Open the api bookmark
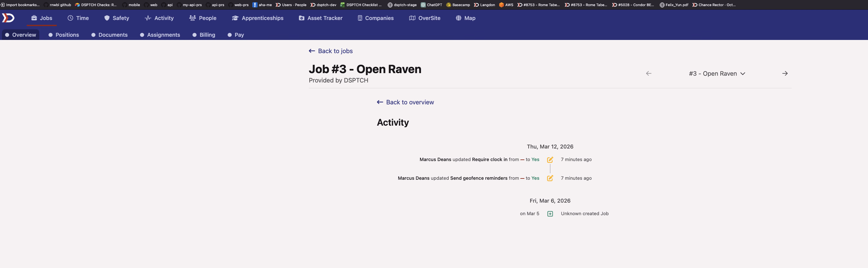 click(x=167, y=5)
